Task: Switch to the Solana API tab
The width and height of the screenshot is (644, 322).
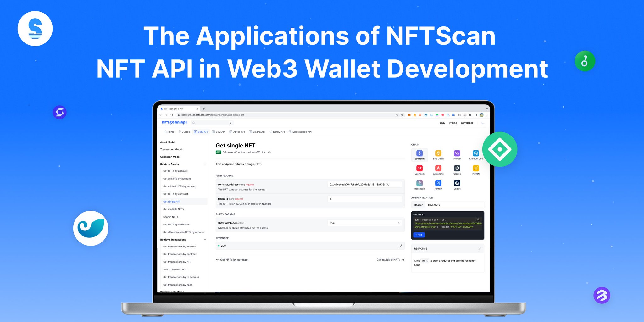Action: point(257,132)
